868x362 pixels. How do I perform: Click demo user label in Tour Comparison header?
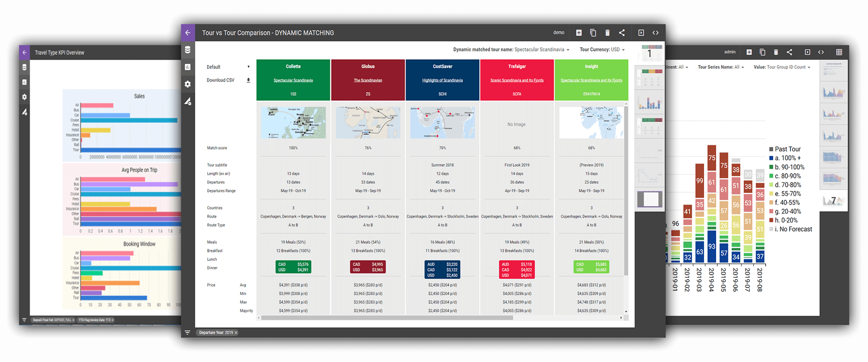[558, 33]
